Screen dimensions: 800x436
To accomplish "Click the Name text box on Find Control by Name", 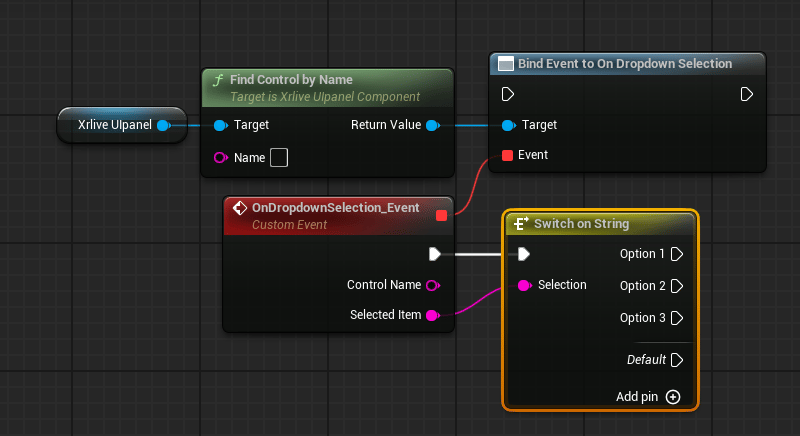I will click(x=279, y=158).
